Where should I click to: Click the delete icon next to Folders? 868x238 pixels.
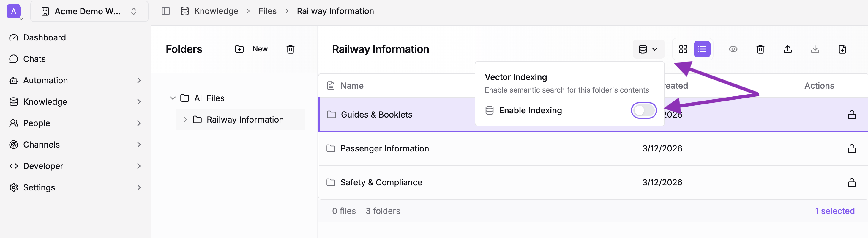(291, 49)
